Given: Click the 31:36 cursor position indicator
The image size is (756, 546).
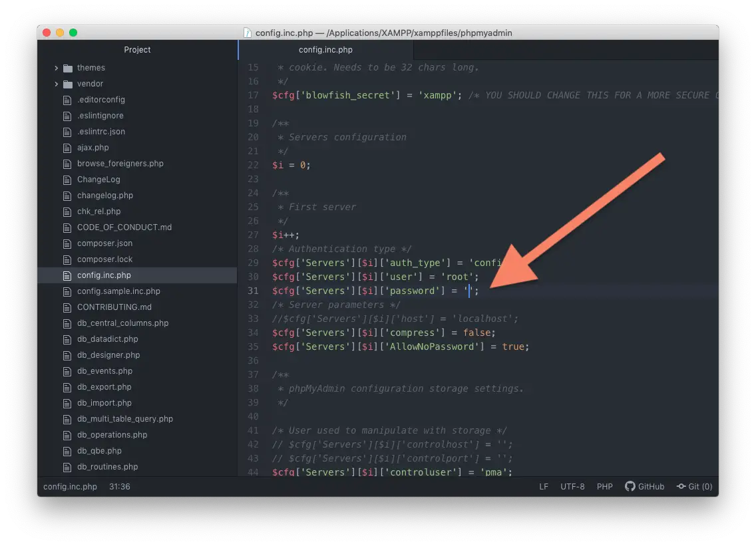Looking at the screenshot, I should [120, 487].
